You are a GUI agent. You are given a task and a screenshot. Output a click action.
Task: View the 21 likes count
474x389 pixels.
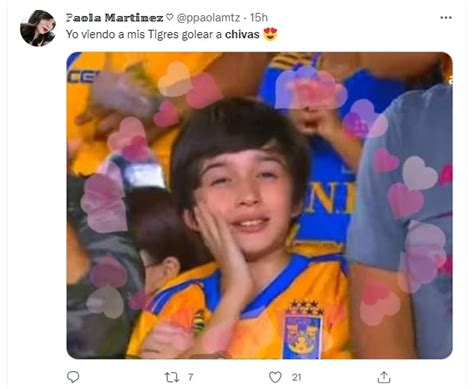tap(297, 377)
